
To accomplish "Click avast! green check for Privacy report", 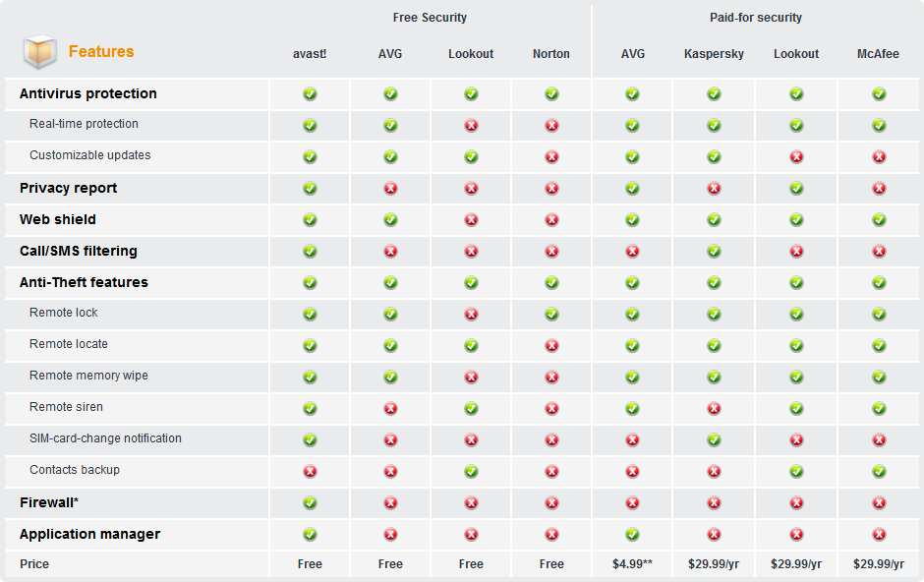I will pos(310,189).
